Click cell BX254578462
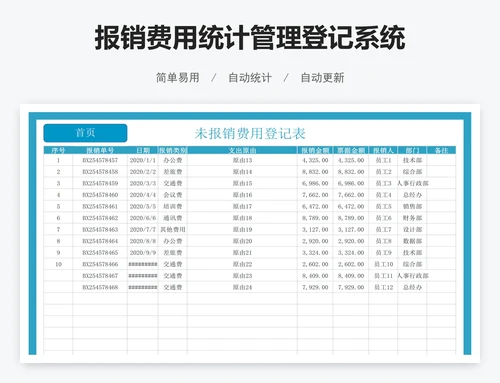Image resolution: width=500 pixels, height=383 pixels. coord(100,218)
